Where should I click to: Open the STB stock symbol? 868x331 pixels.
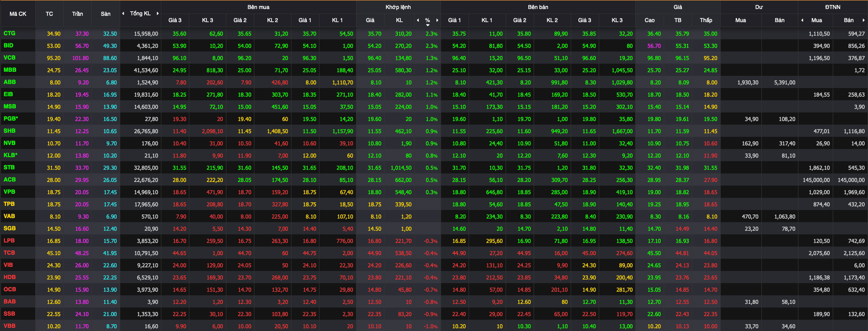pyautogui.click(x=9, y=168)
